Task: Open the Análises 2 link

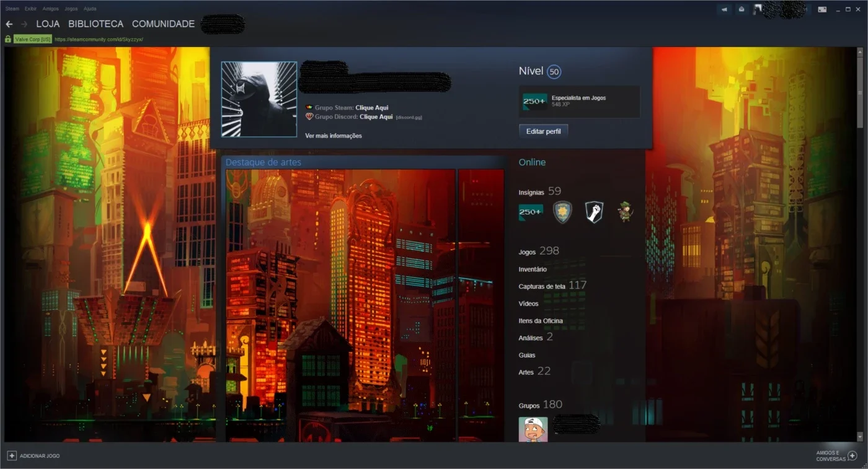Action: (x=536, y=337)
